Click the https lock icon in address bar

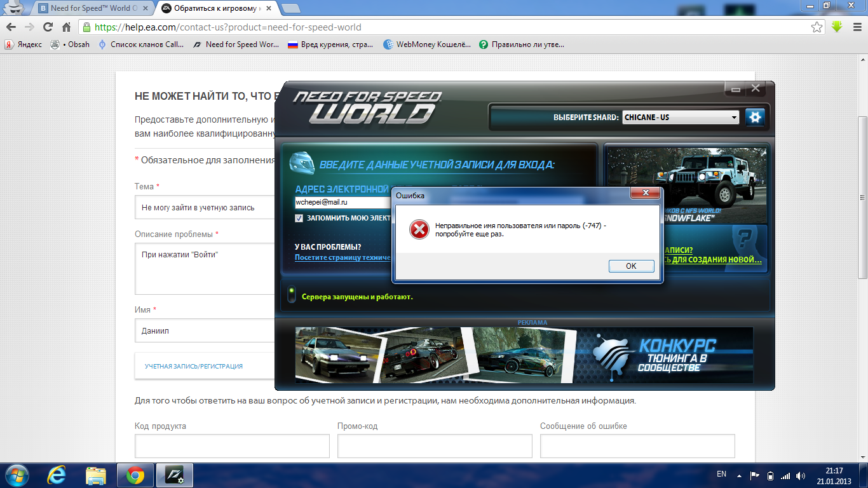pos(86,27)
